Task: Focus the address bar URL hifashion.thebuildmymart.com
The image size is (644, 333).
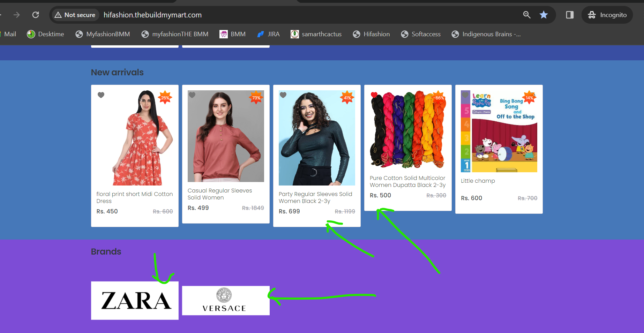Action: pyautogui.click(x=152, y=15)
